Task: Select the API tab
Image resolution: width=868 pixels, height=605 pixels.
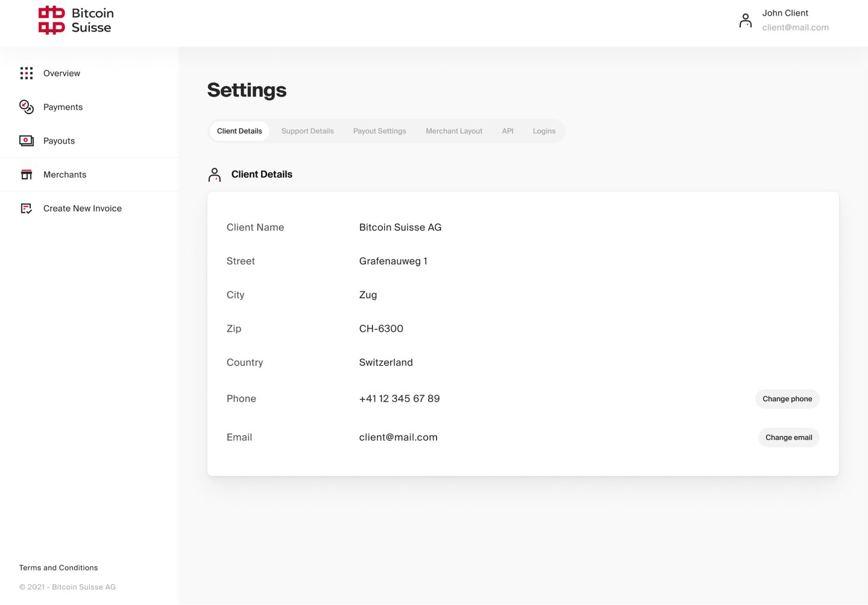Action: coord(508,131)
